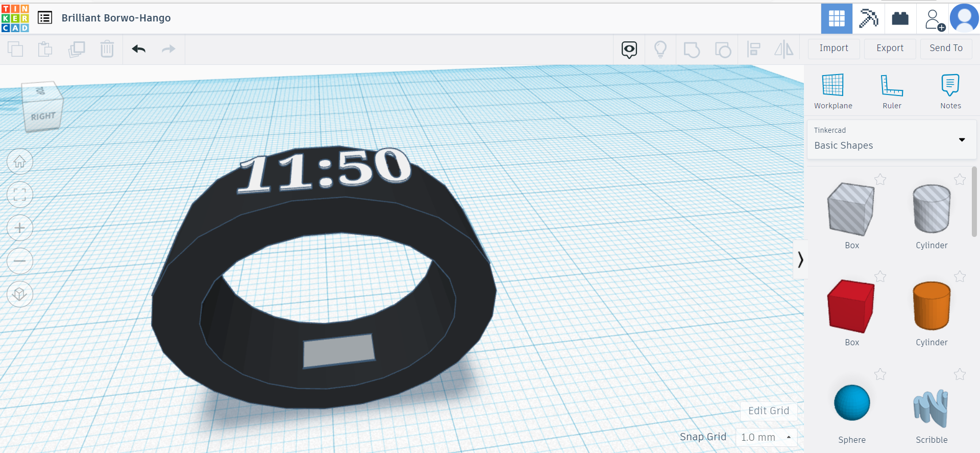Select the Workplane tool
Image resolution: width=980 pixels, height=453 pixels.
[833, 91]
